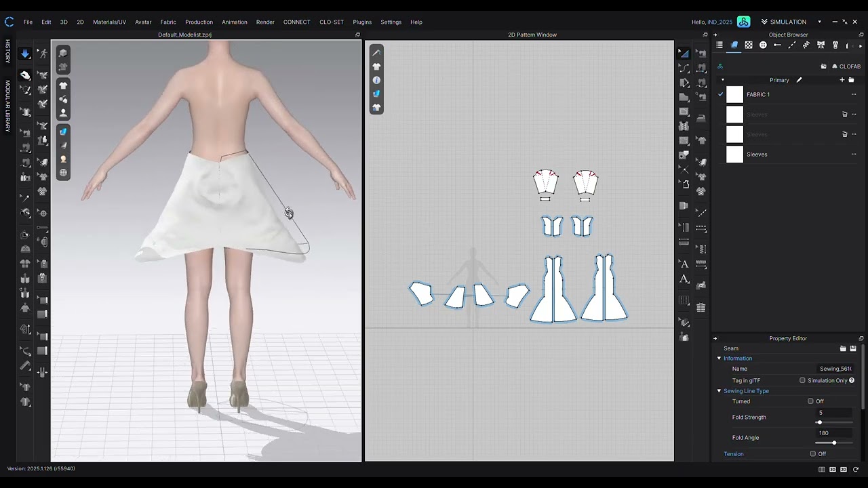Open the Materials/UV menu
This screenshot has width=868, height=488.
(x=109, y=22)
